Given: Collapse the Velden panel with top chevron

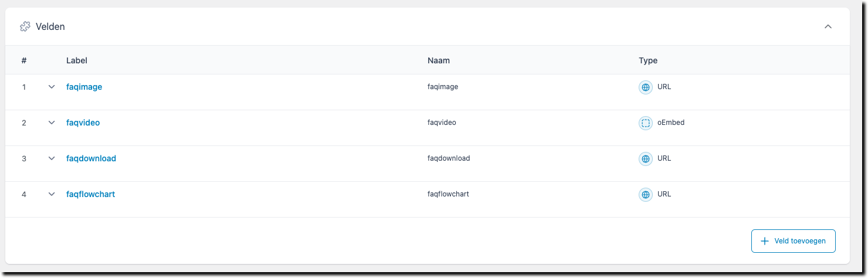Looking at the screenshot, I should click(828, 26).
